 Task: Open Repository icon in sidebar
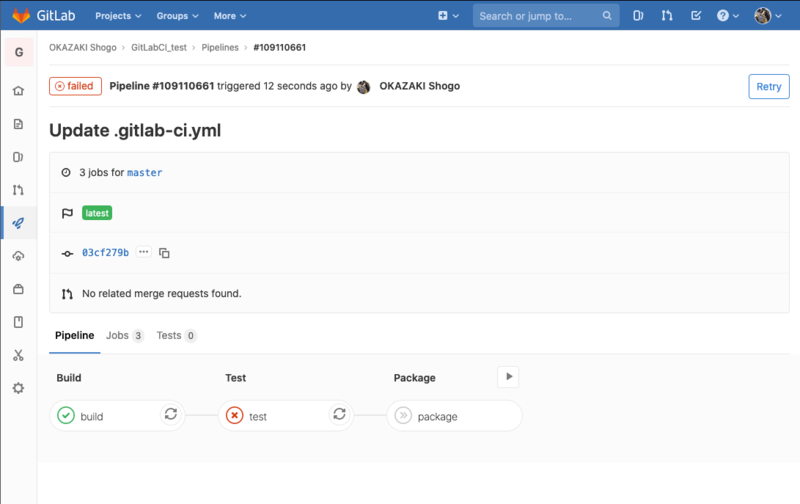click(18, 124)
